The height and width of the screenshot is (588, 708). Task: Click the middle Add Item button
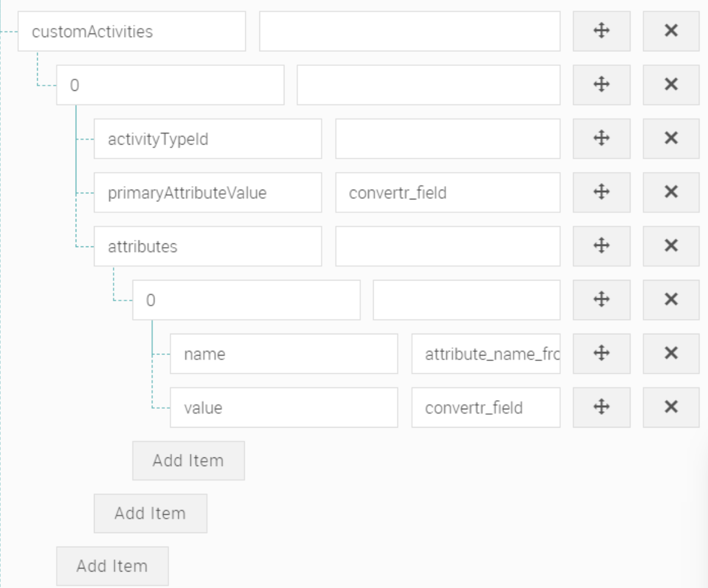pos(151,513)
